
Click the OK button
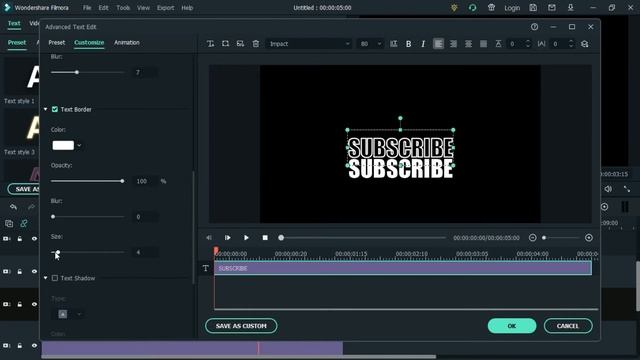click(x=512, y=326)
